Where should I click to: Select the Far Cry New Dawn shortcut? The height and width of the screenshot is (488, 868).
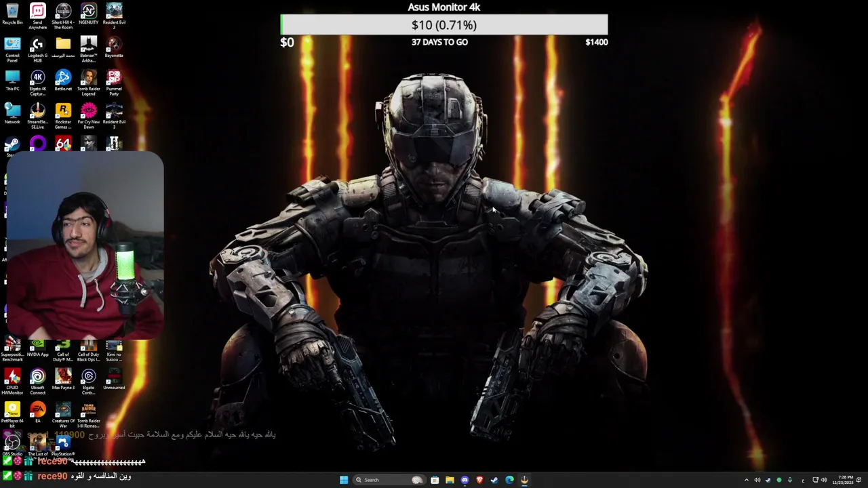pyautogui.click(x=88, y=116)
